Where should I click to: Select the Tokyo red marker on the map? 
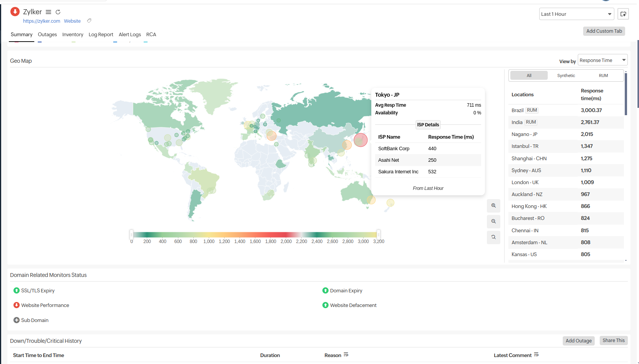tap(361, 140)
